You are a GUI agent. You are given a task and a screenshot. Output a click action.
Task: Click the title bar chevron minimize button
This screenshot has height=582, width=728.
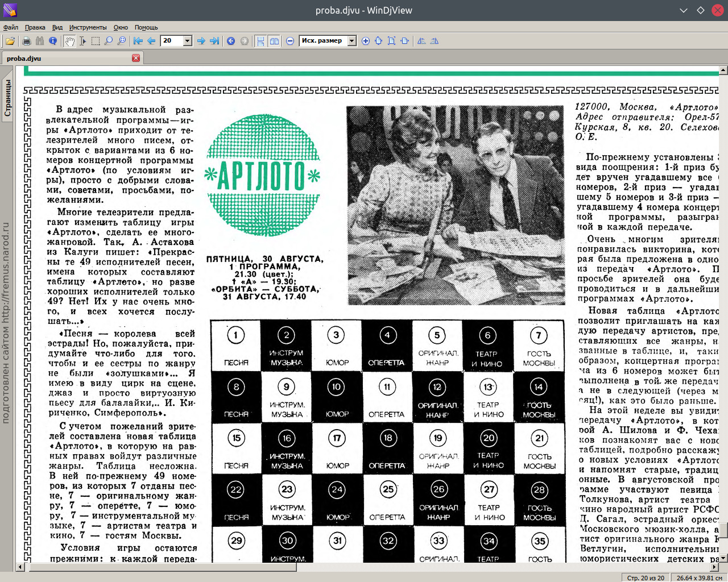point(684,10)
